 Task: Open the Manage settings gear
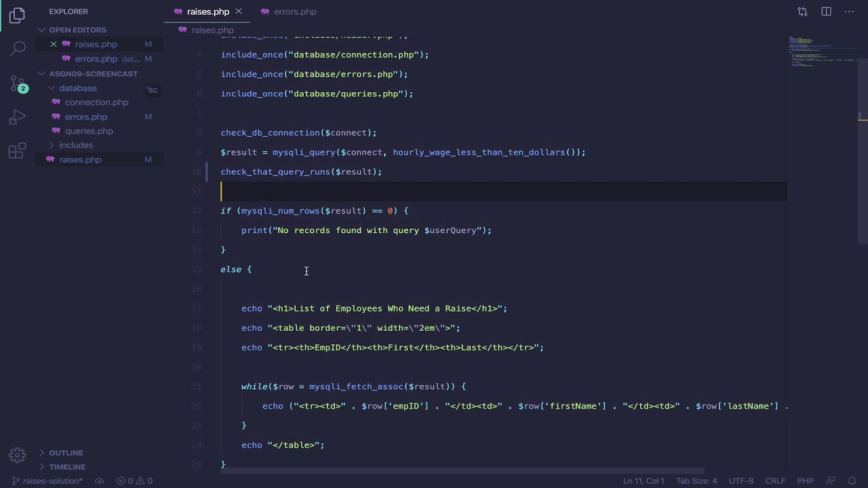[18, 455]
